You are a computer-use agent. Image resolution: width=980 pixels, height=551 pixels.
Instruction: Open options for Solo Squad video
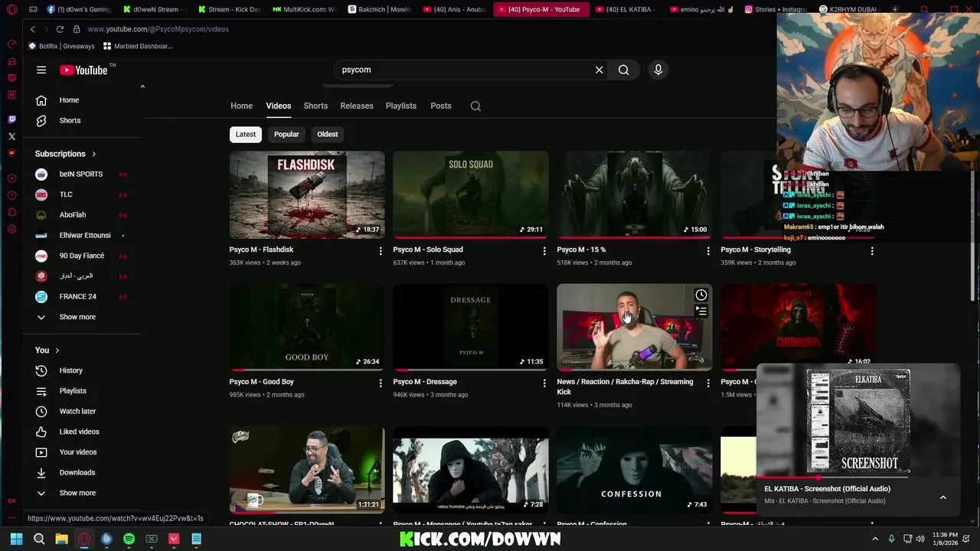click(x=544, y=251)
